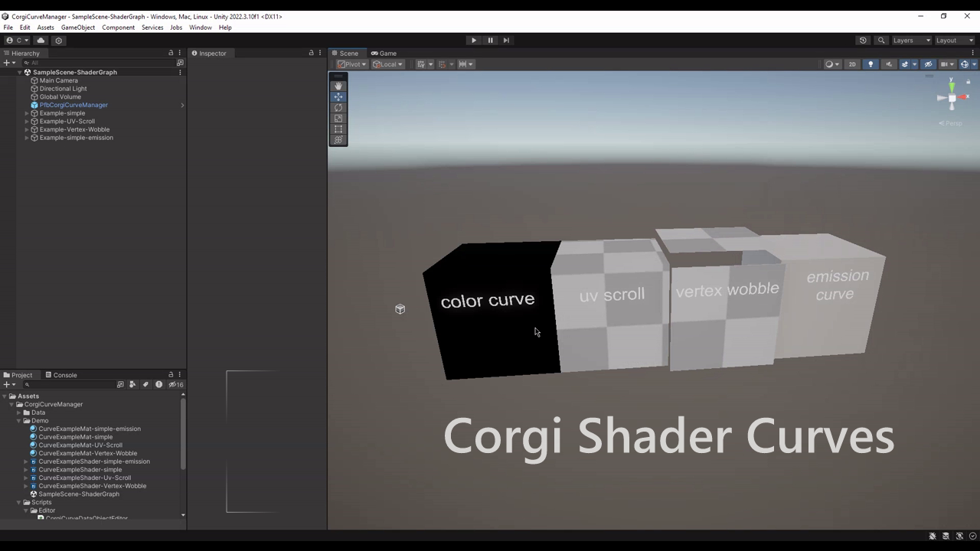
Task: Toggle 2D view mode in Scene
Action: click(x=852, y=64)
